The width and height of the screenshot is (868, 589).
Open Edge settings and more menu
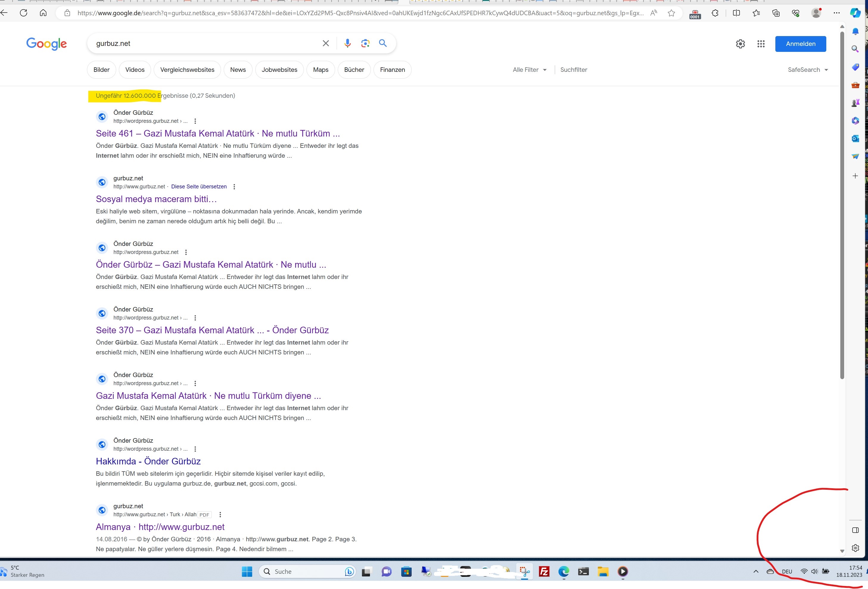(x=837, y=13)
